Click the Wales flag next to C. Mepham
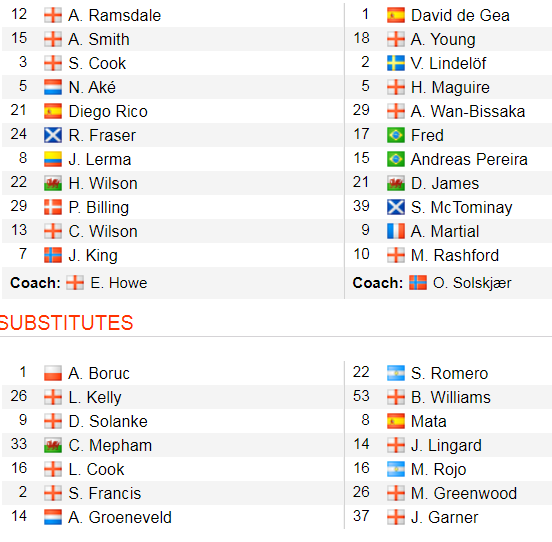Screen dimensions: 552x542 pos(53,445)
